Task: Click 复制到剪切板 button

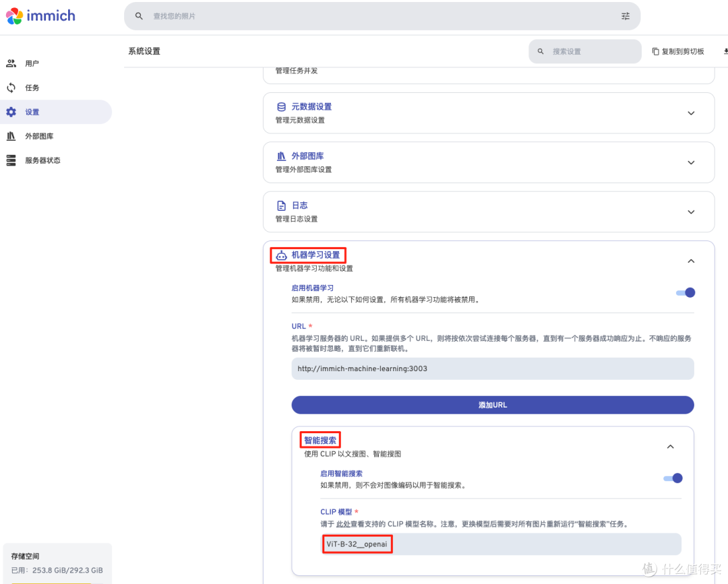Action: pos(678,51)
